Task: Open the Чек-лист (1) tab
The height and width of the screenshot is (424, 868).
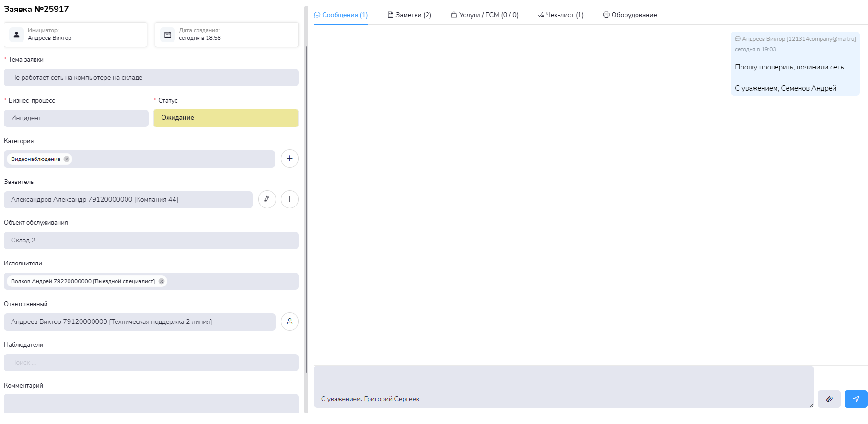Action: pyautogui.click(x=561, y=15)
